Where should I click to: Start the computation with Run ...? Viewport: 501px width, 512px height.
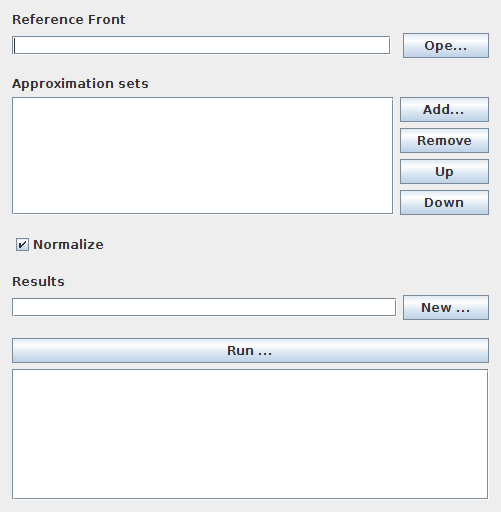tap(250, 350)
